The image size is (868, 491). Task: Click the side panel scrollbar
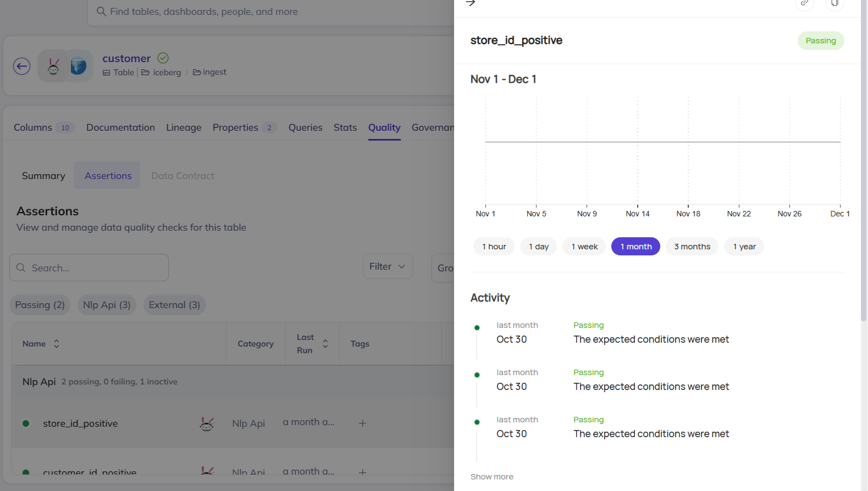(x=864, y=161)
